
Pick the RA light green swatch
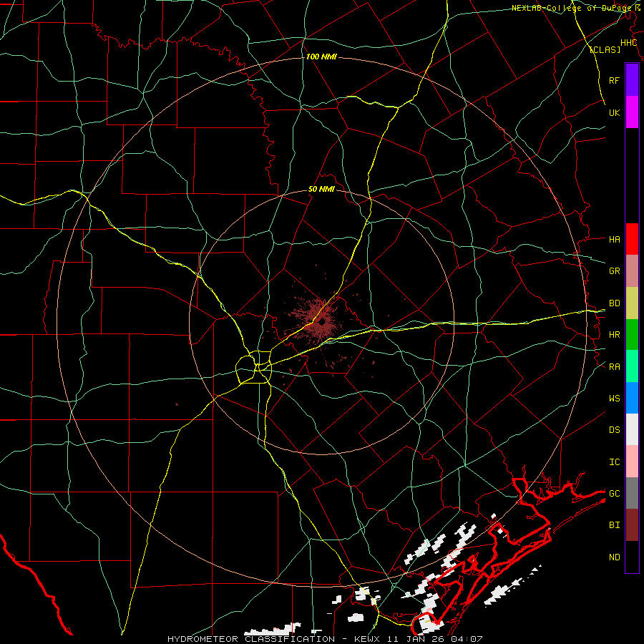pos(632,366)
